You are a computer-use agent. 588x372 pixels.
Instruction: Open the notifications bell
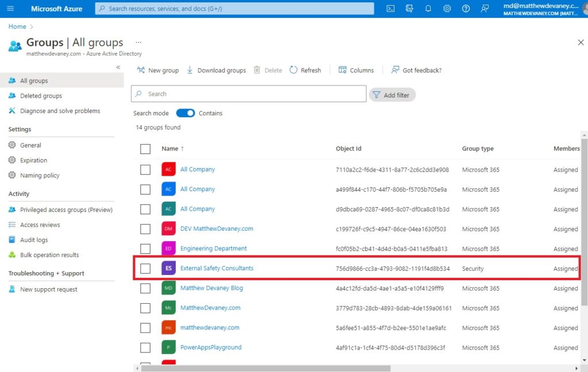click(428, 9)
